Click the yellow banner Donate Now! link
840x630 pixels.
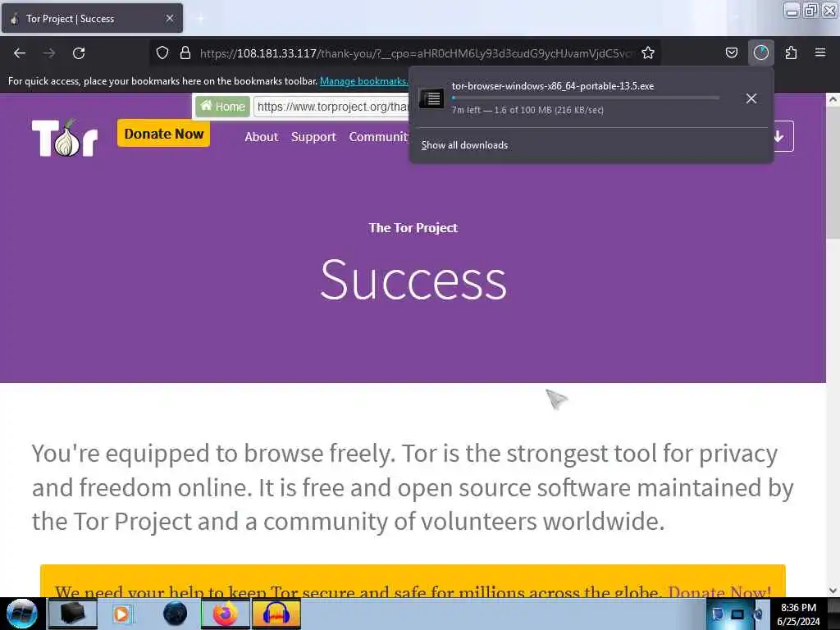pyautogui.click(x=719, y=592)
